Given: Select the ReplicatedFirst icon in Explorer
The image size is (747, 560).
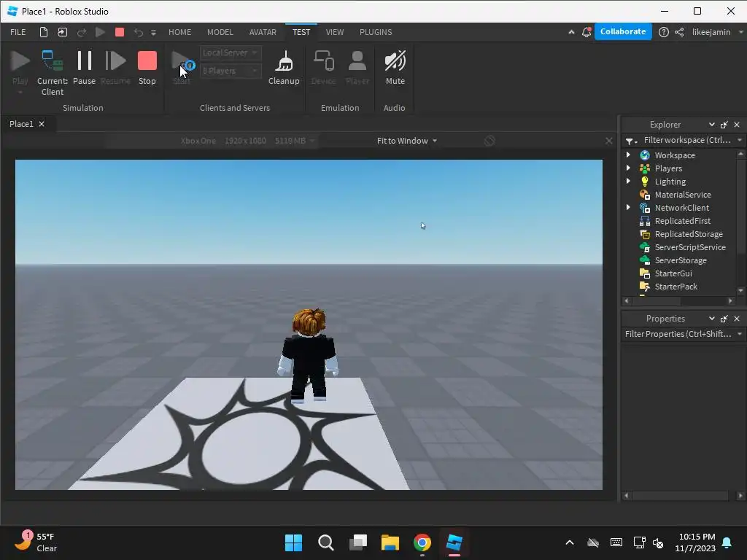Looking at the screenshot, I should coord(645,221).
